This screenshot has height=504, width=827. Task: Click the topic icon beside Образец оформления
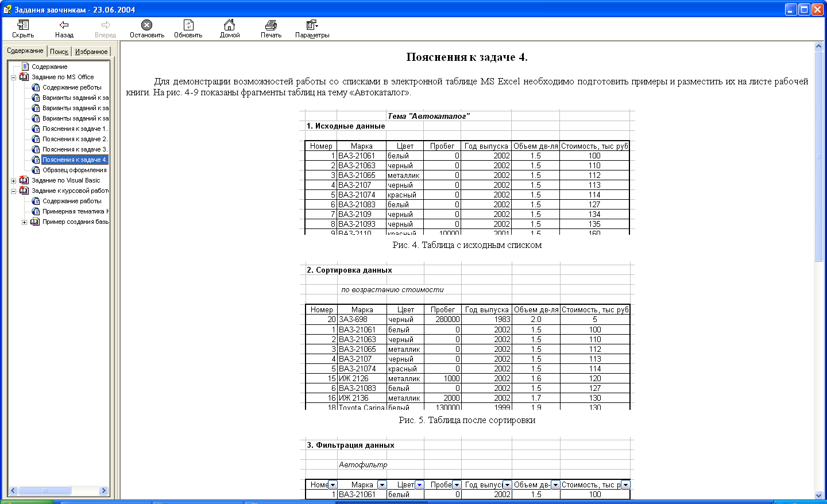coord(36,170)
